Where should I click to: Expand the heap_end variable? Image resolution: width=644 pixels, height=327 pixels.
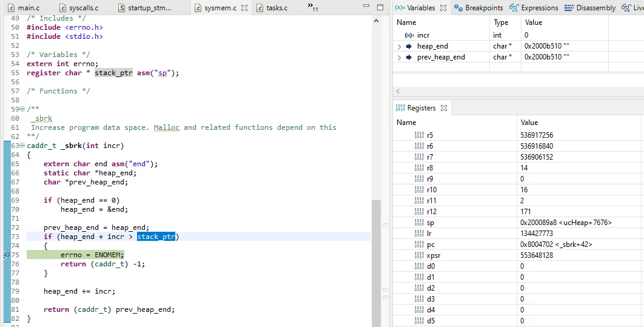pos(399,47)
